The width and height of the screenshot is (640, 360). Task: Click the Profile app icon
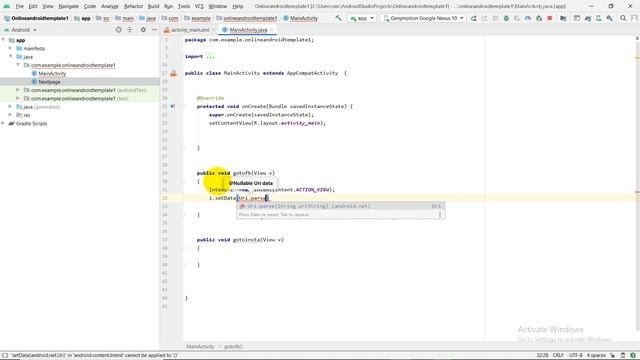pos(528,18)
